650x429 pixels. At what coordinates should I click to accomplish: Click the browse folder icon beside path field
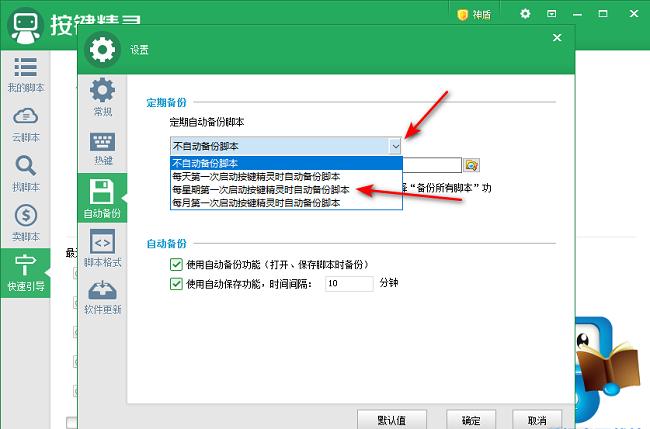pos(471,165)
